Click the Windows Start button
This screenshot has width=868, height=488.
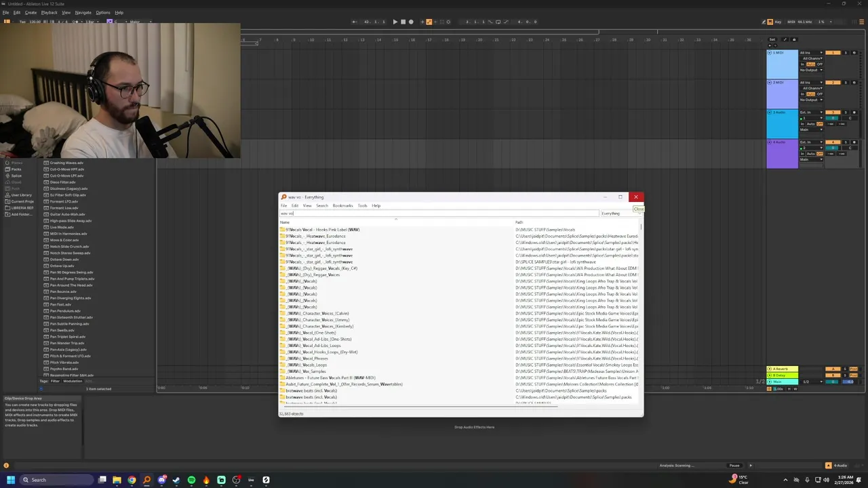click(11, 480)
